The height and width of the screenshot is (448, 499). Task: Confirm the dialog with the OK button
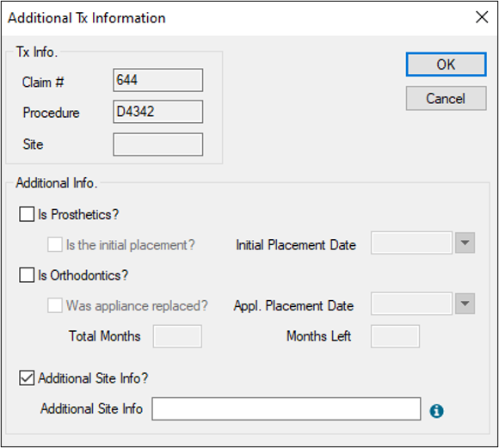coord(446,64)
